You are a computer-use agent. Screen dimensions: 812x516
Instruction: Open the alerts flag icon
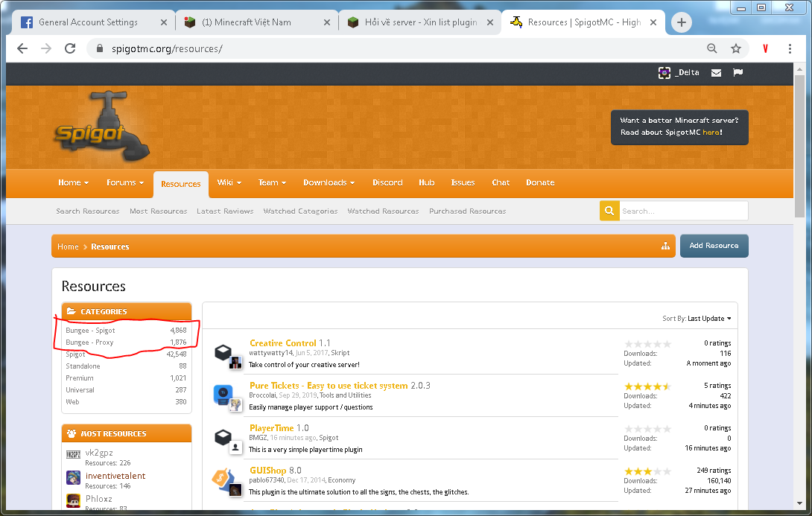pos(738,72)
